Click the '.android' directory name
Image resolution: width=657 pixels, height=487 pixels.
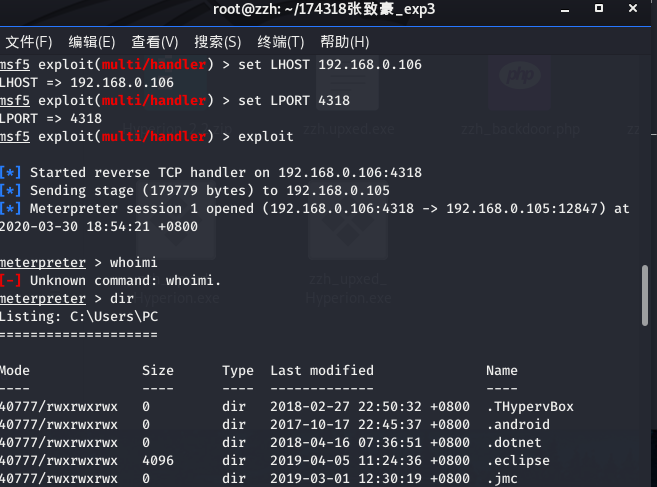(518, 425)
